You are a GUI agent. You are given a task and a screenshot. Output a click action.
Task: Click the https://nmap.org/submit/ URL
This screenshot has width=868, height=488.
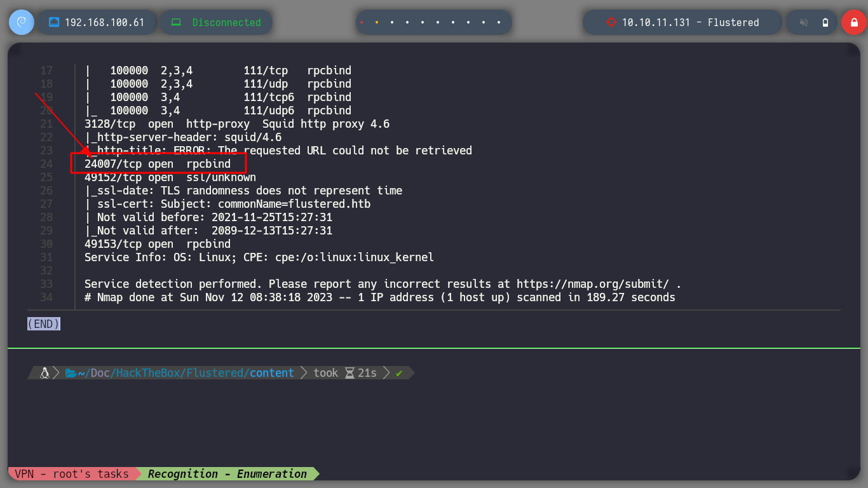coord(593,284)
